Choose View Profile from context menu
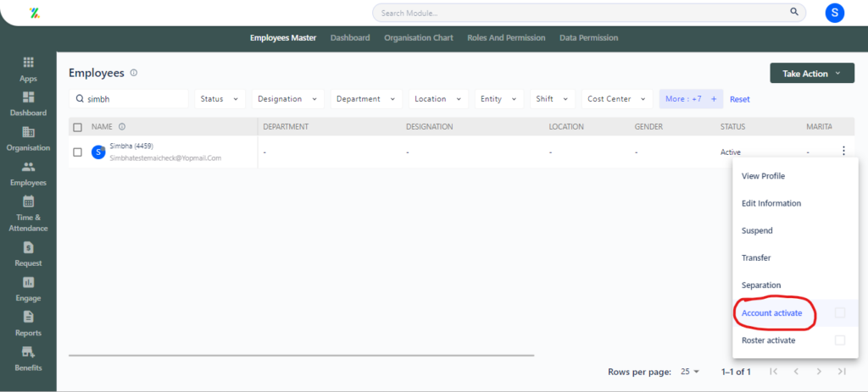868x392 pixels. point(794,176)
